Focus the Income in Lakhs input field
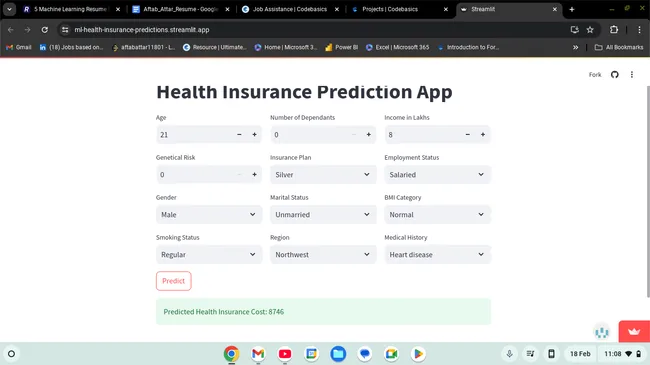This screenshot has width=650, height=365. (422, 134)
